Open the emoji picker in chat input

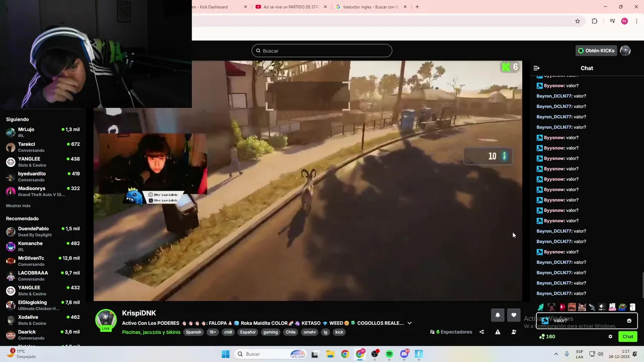[x=629, y=321]
